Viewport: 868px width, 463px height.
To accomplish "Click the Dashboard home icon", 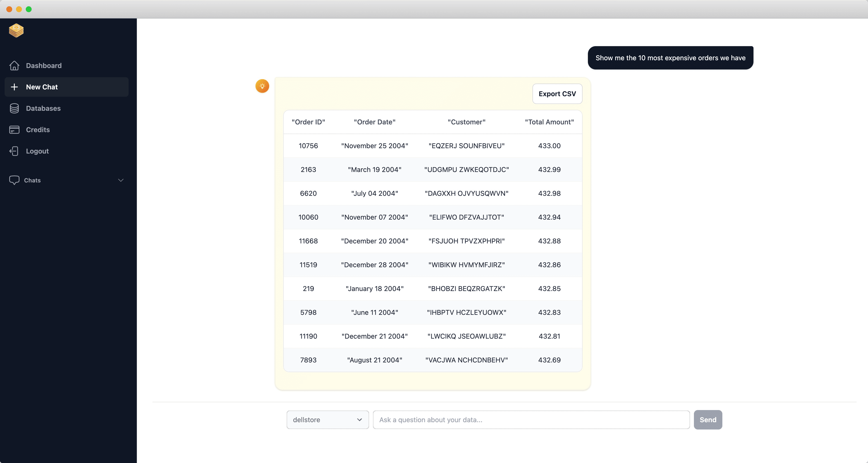I will 14,66.
